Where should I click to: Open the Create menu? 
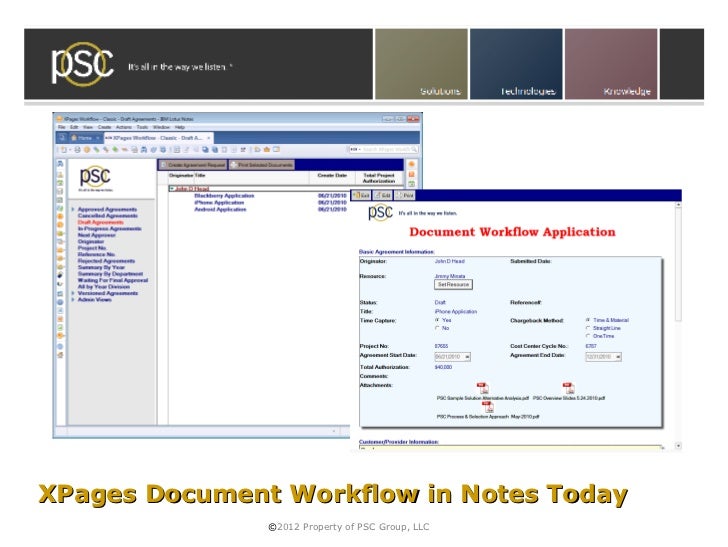point(104,127)
